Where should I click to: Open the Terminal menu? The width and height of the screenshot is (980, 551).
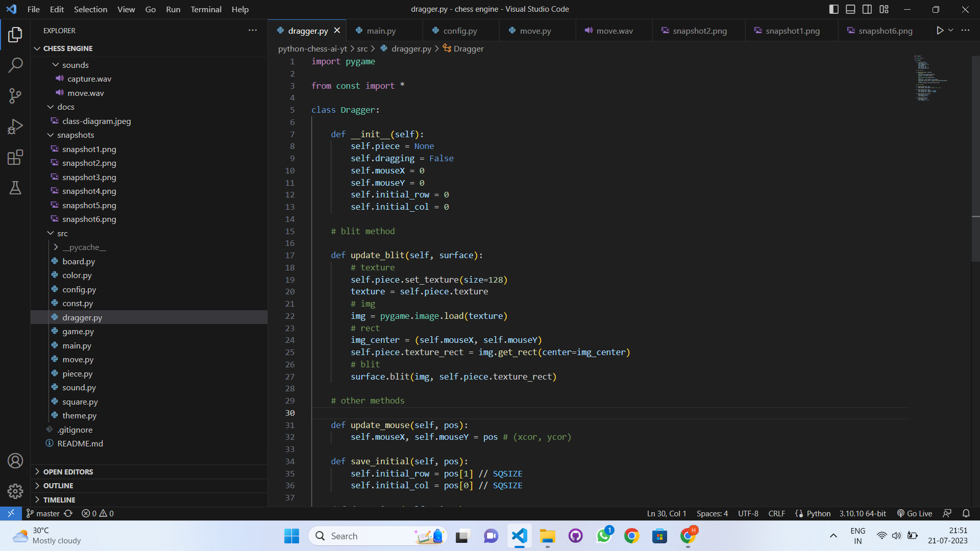206,9
